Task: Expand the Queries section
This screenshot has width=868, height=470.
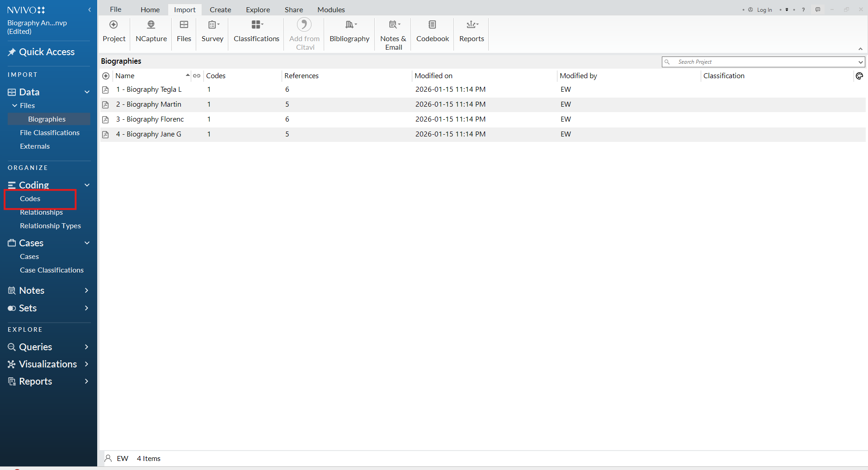Action: (x=86, y=347)
